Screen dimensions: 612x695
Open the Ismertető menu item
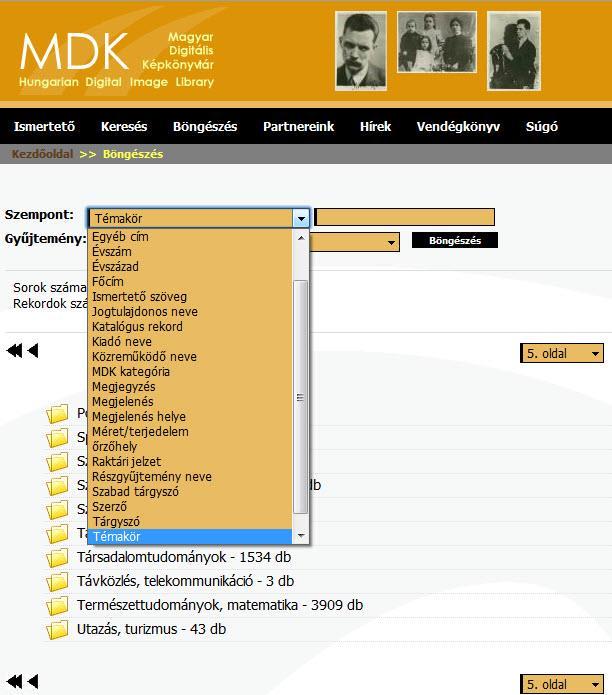click(44, 126)
